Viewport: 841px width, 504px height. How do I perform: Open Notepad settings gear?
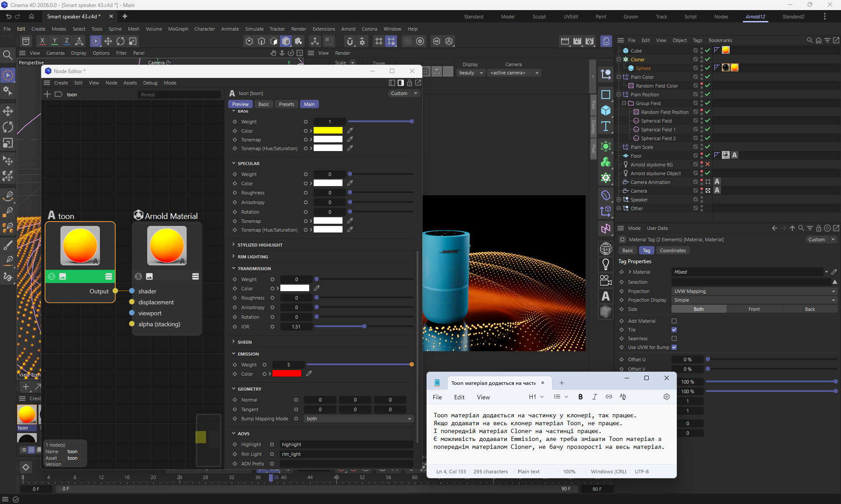point(666,397)
